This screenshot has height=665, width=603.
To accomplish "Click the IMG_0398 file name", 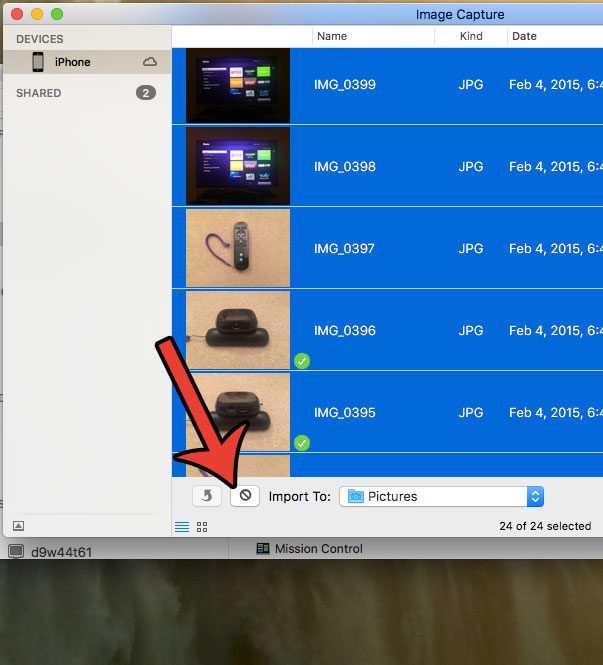I will (345, 167).
